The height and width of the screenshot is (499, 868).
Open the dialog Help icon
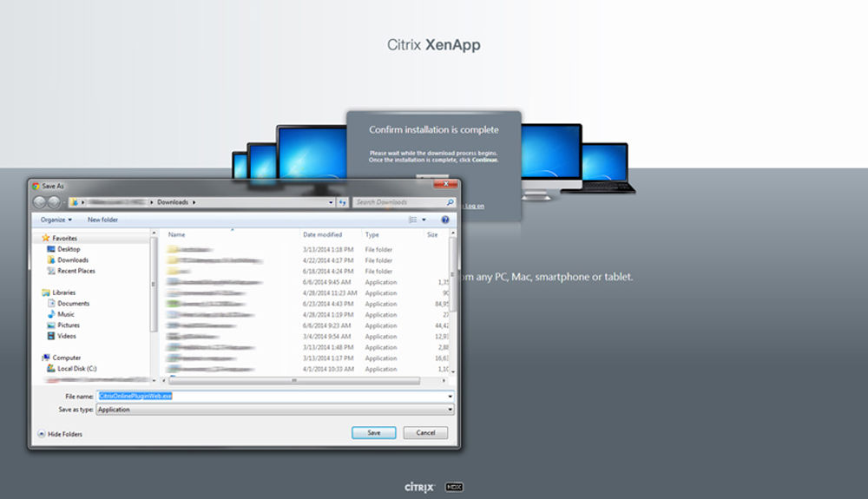[x=445, y=220]
